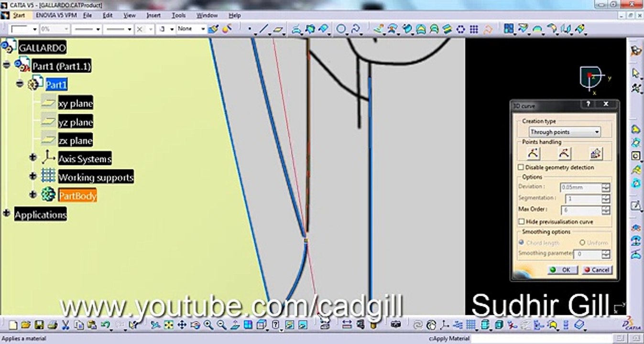Open the Start menu
The height and width of the screenshot is (344, 644).
[x=19, y=15]
